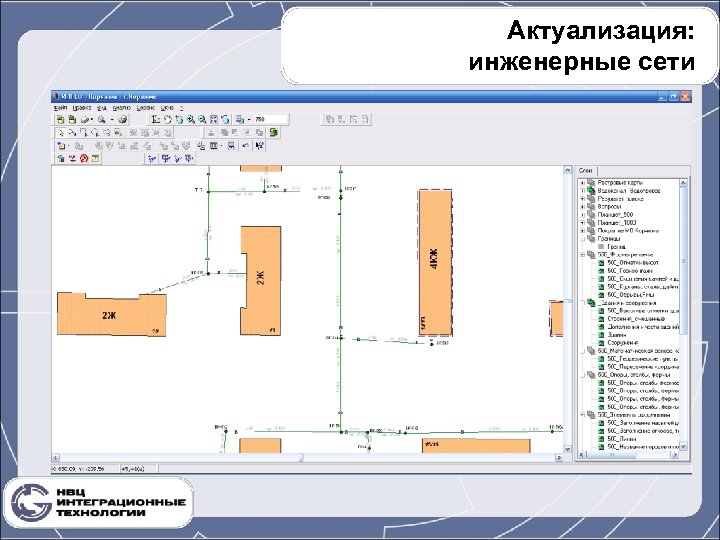Screen dimensions: 720x540
Task: Select the rectangle selection tool icon
Action: [84, 133]
